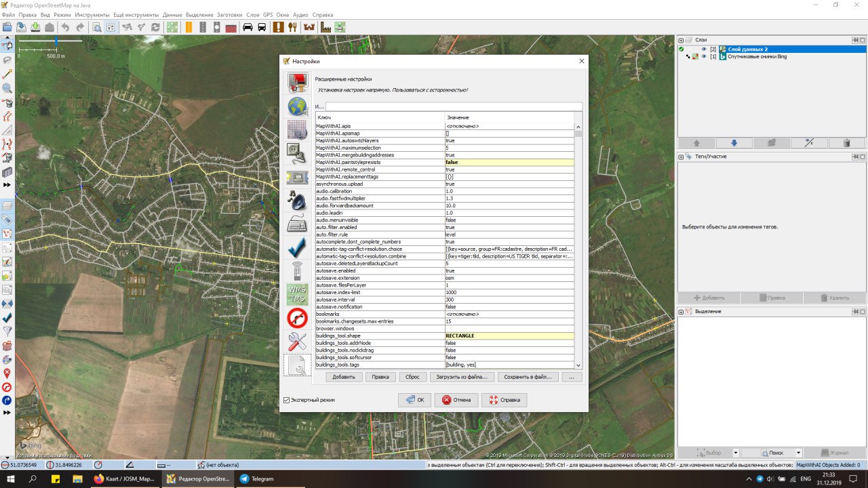Click the green active-layer checkmark indicator

681,49
